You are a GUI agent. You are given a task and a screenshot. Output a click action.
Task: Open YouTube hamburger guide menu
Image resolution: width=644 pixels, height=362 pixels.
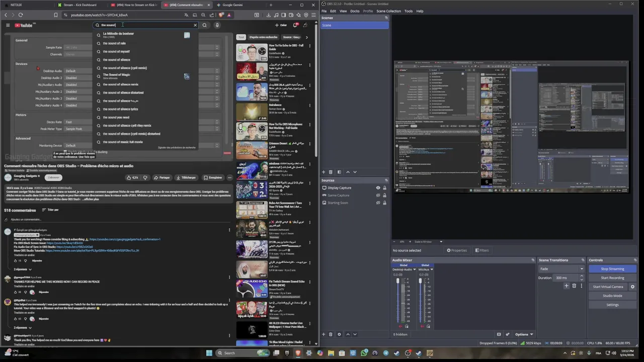8,25
